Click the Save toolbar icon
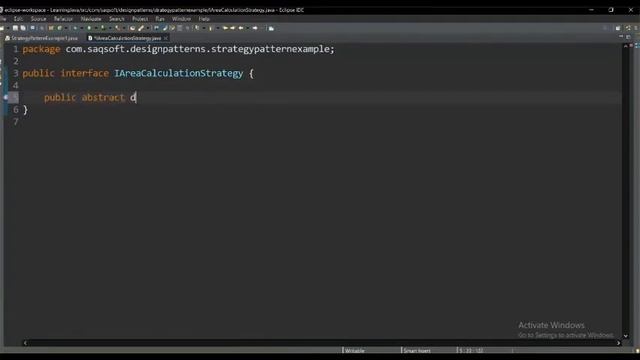 coord(15,28)
